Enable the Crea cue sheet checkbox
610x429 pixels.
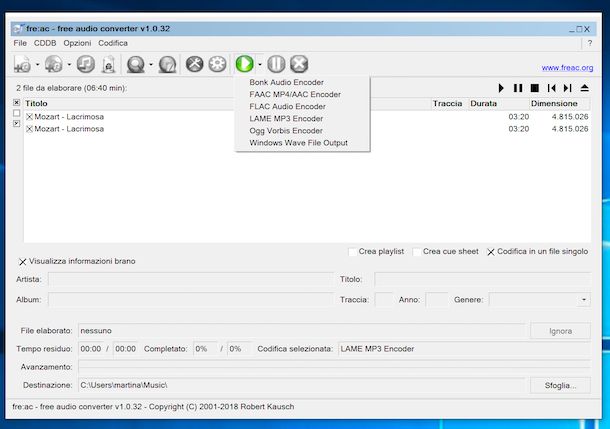(x=416, y=252)
